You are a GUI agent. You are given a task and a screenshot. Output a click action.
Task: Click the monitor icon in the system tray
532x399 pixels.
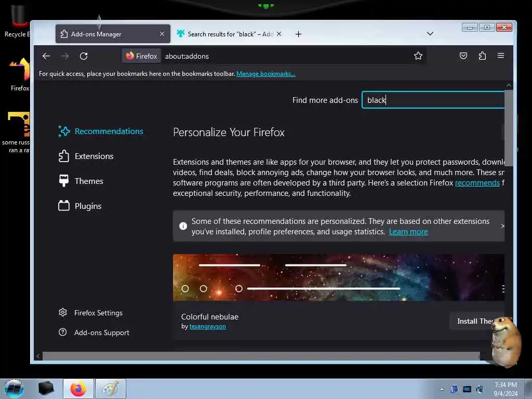pyautogui.click(x=467, y=389)
